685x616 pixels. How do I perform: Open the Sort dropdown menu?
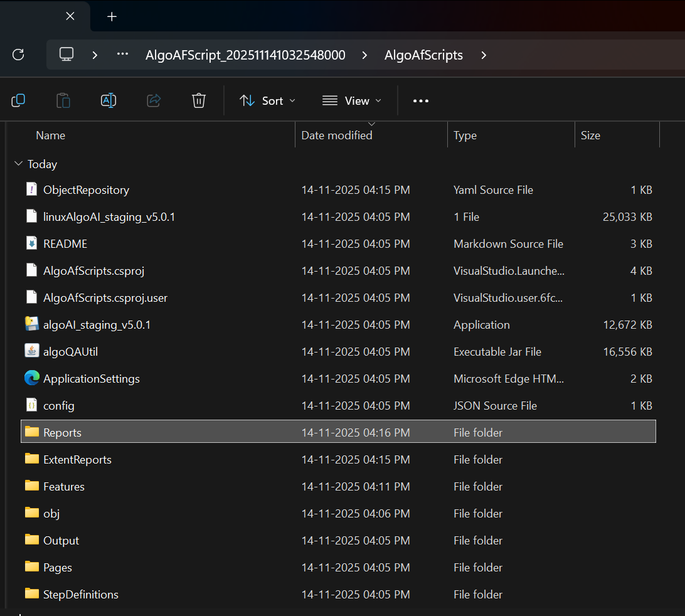267,100
